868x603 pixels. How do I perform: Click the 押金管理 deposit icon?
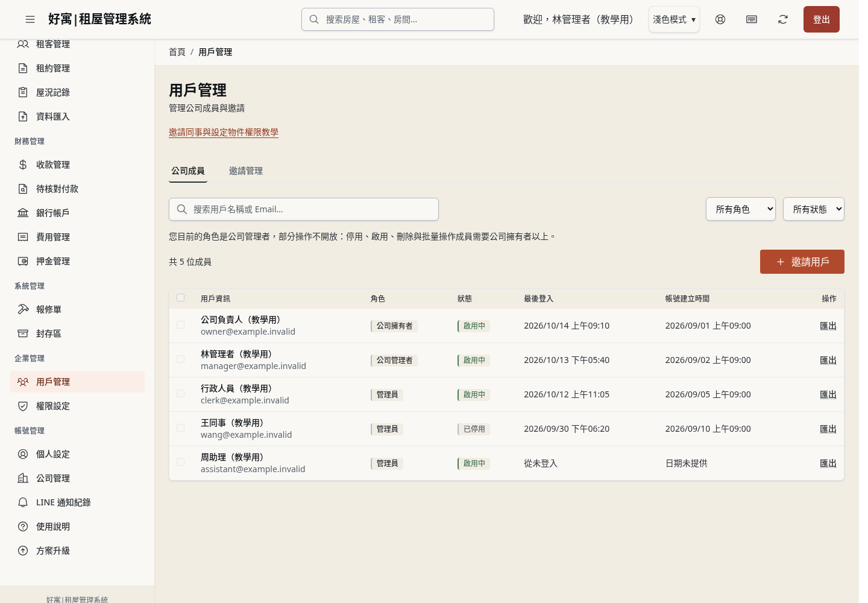(23, 261)
